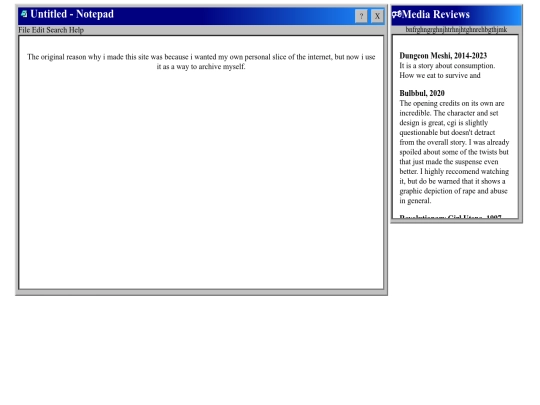Open the Search menu in Notepad
Image resolution: width=540 pixels, height=405 pixels.
57,30
